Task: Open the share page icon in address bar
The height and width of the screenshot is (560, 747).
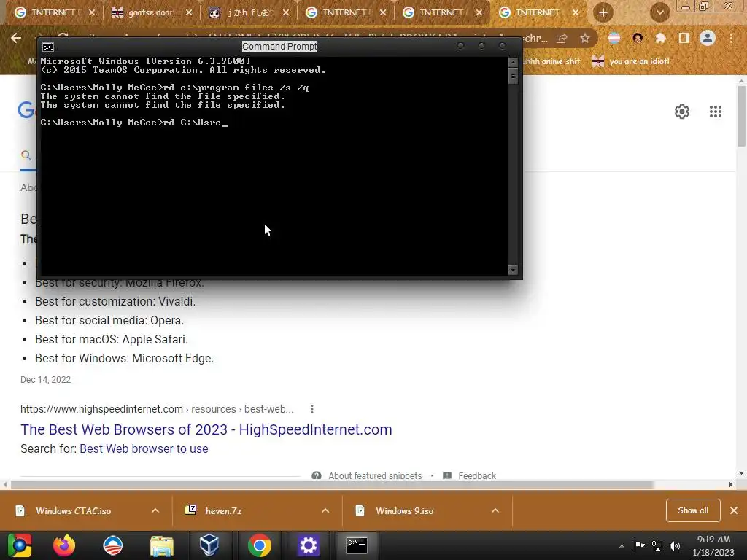Action: point(562,39)
